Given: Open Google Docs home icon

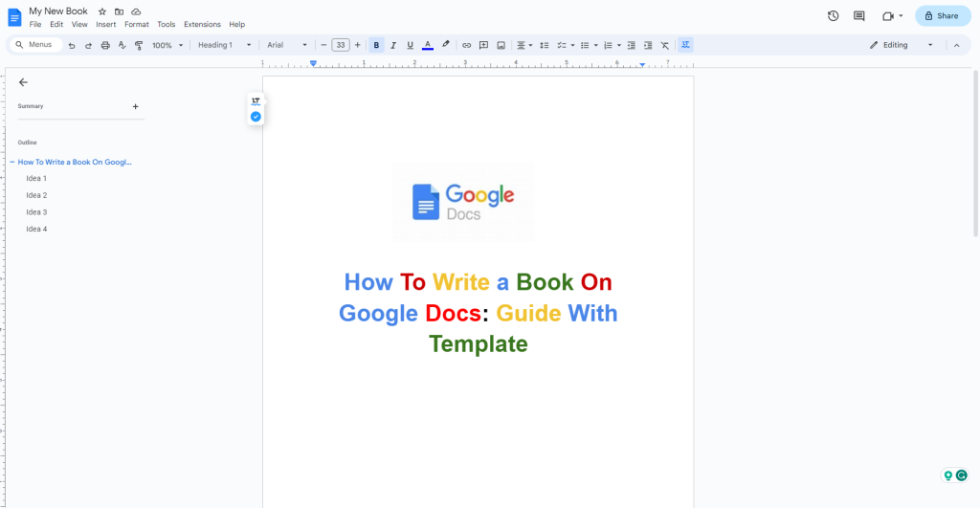Looking at the screenshot, I should tap(14, 17).
